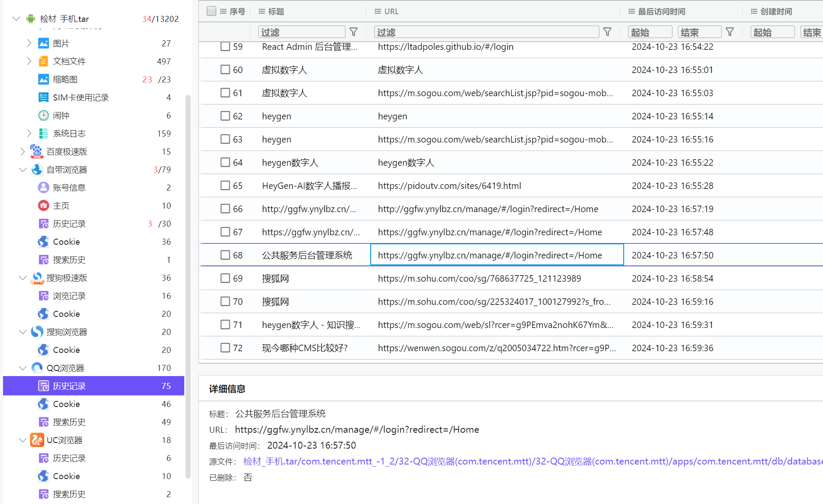Sort by the 标题 column header

coord(276,12)
